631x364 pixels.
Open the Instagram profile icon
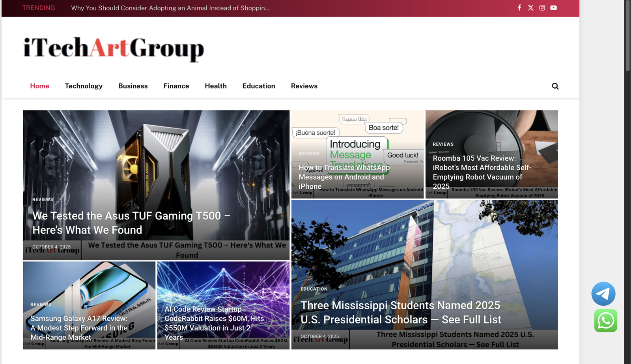[542, 8]
